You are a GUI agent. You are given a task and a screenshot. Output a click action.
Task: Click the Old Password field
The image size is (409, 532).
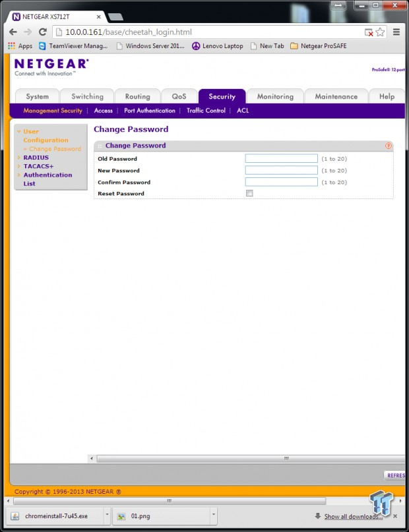tap(282, 158)
